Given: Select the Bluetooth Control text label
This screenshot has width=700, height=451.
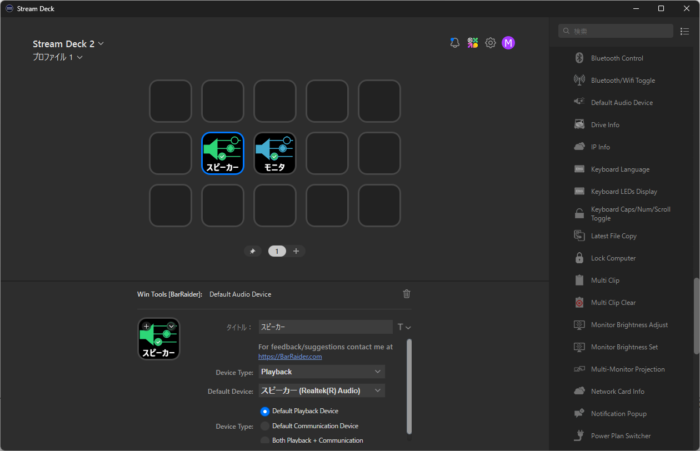Looking at the screenshot, I should (617, 58).
